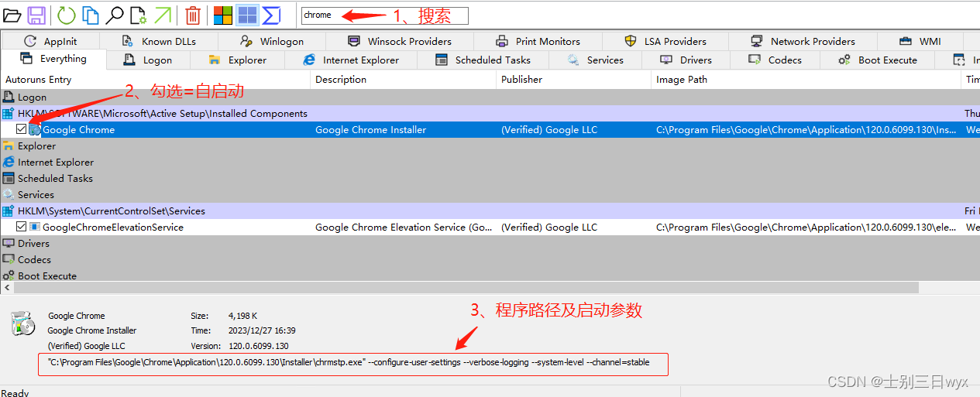Sort by the Image Path column header
Image resolution: width=980 pixels, height=397 pixels.
tap(806, 79)
